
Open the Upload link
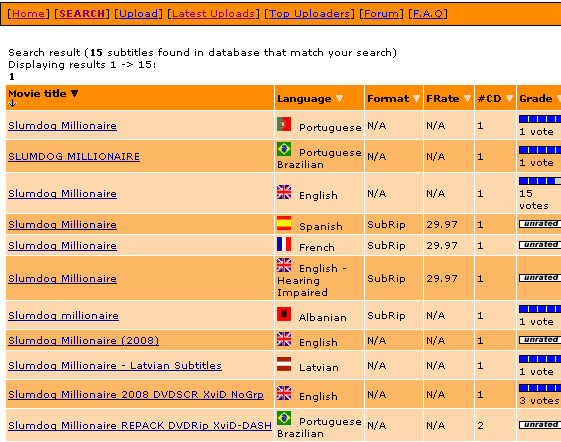pyautogui.click(x=138, y=14)
